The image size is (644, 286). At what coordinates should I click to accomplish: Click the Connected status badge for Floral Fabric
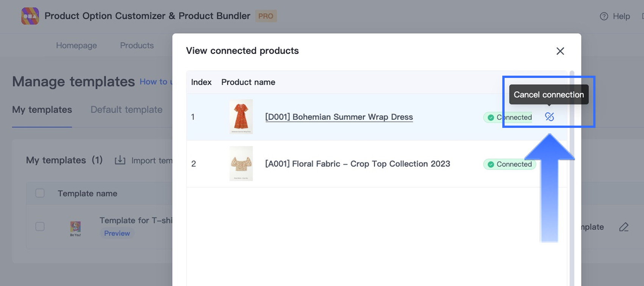click(509, 164)
